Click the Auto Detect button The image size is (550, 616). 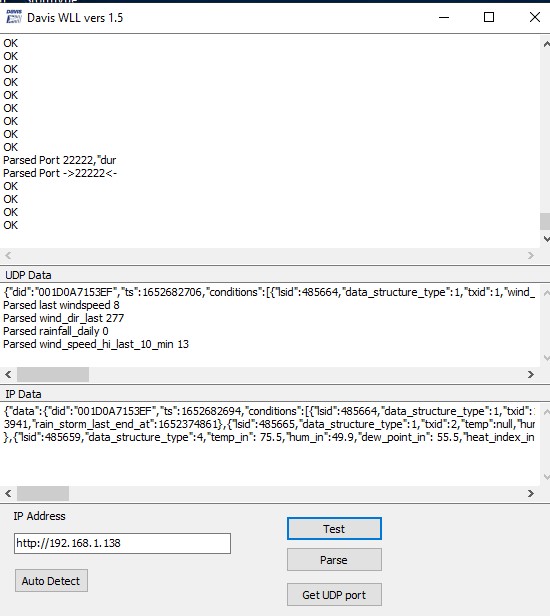[x=51, y=581]
